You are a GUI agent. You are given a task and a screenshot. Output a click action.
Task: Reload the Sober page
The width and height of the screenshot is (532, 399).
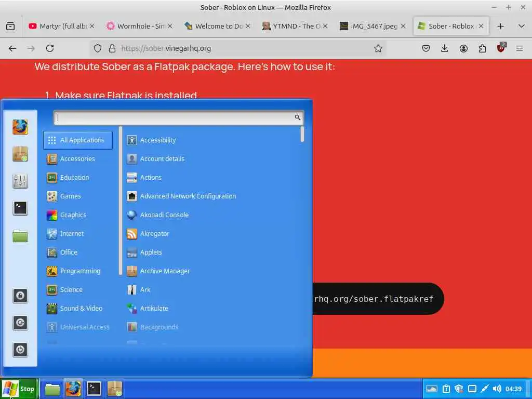click(50, 48)
